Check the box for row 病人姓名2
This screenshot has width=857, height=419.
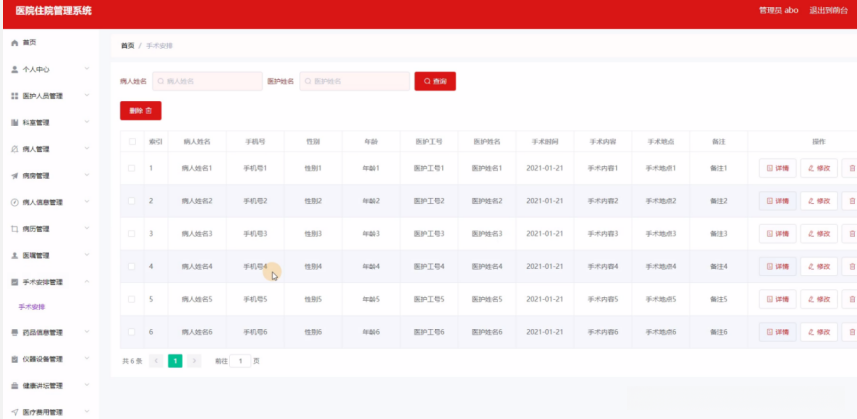tap(132, 201)
